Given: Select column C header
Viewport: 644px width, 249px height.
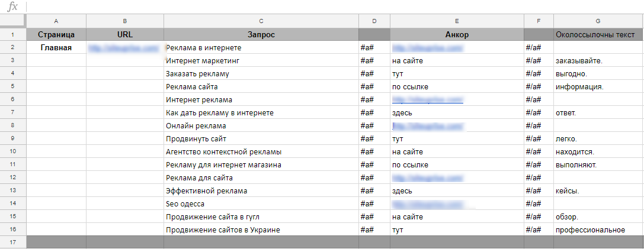Looking at the screenshot, I should coord(261,21).
